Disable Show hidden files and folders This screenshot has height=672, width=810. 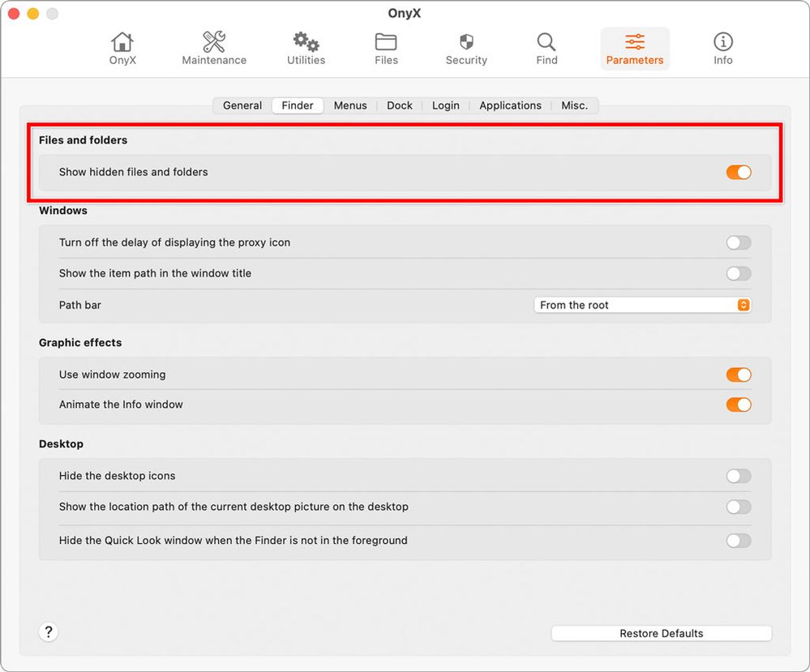point(739,172)
